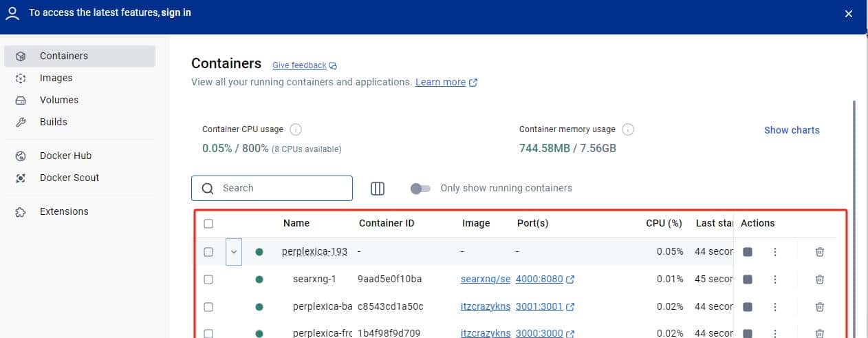This screenshot has width=868, height=338.
Task: Click the Port(s) column header
Action: pyautogui.click(x=532, y=223)
